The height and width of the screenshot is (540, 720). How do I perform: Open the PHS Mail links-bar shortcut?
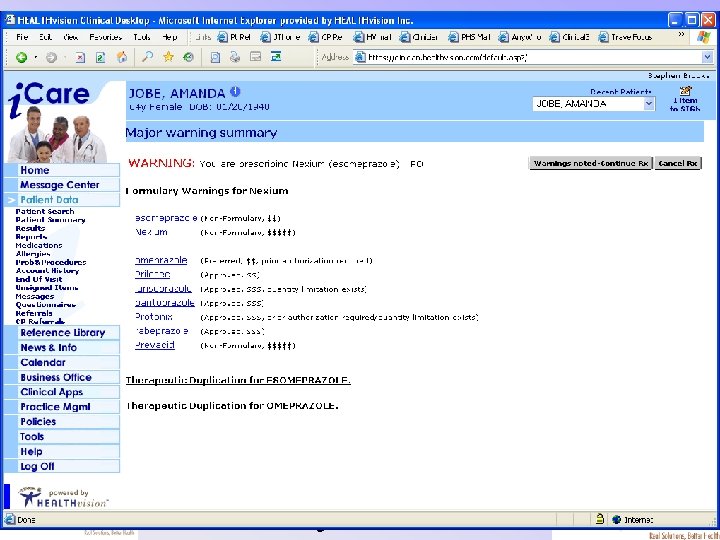pyautogui.click(x=470, y=37)
